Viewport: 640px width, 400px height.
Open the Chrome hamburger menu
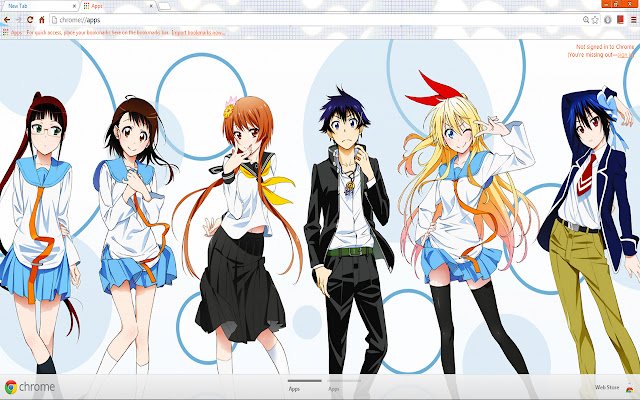pyautogui.click(x=633, y=20)
